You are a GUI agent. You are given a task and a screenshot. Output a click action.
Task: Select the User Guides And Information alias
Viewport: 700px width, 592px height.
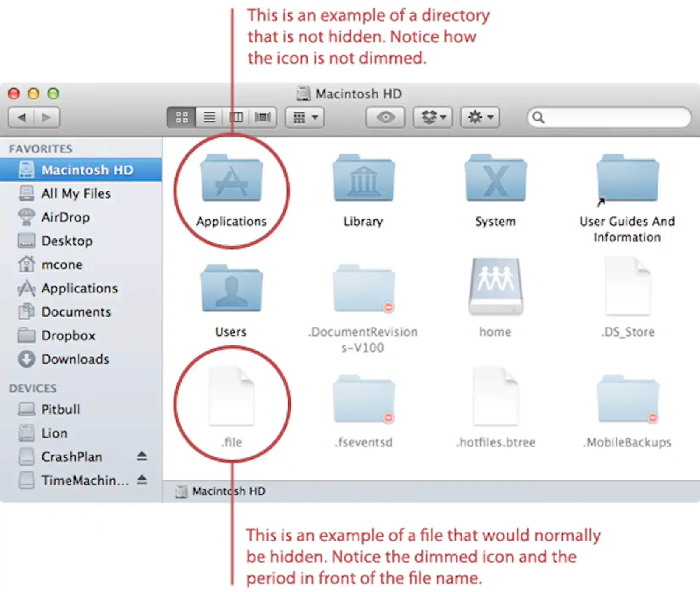tap(627, 180)
